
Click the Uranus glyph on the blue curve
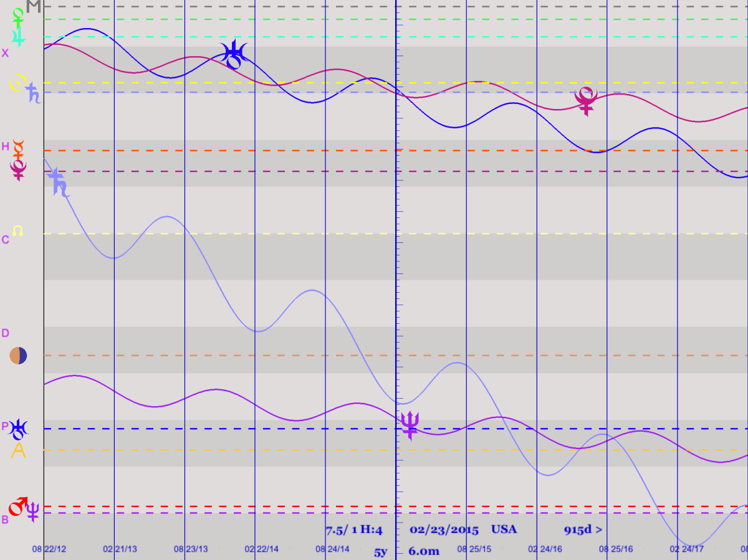click(x=236, y=54)
